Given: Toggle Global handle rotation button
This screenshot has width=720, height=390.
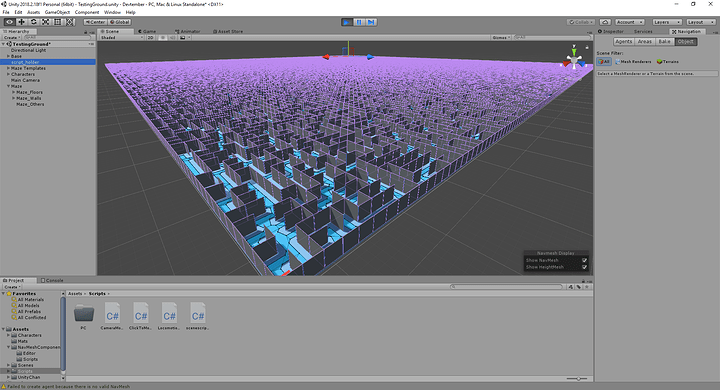Looking at the screenshot, I should (x=119, y=22).
